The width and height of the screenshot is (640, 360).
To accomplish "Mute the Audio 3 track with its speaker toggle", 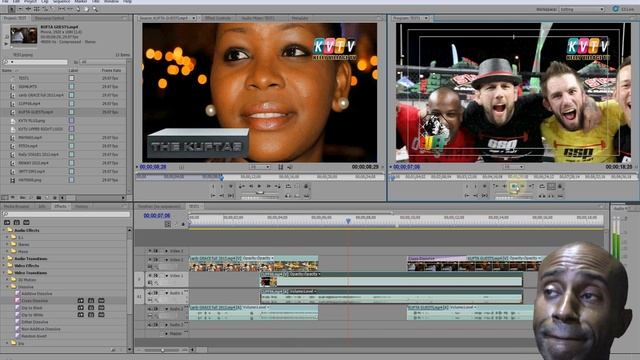I will pos(150,325).
